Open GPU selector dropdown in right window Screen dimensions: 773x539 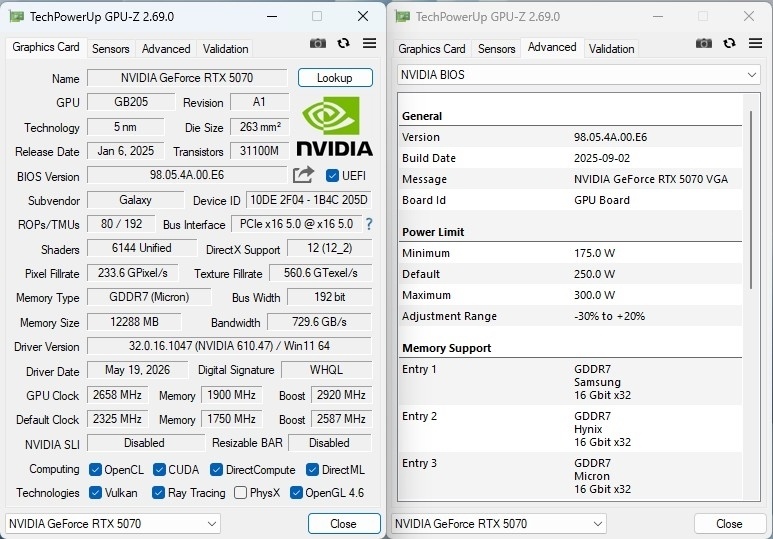pyautogui.click(x=499, y=524)
